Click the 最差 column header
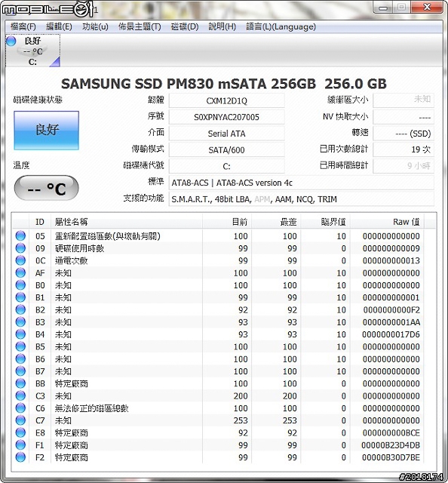 276,222
